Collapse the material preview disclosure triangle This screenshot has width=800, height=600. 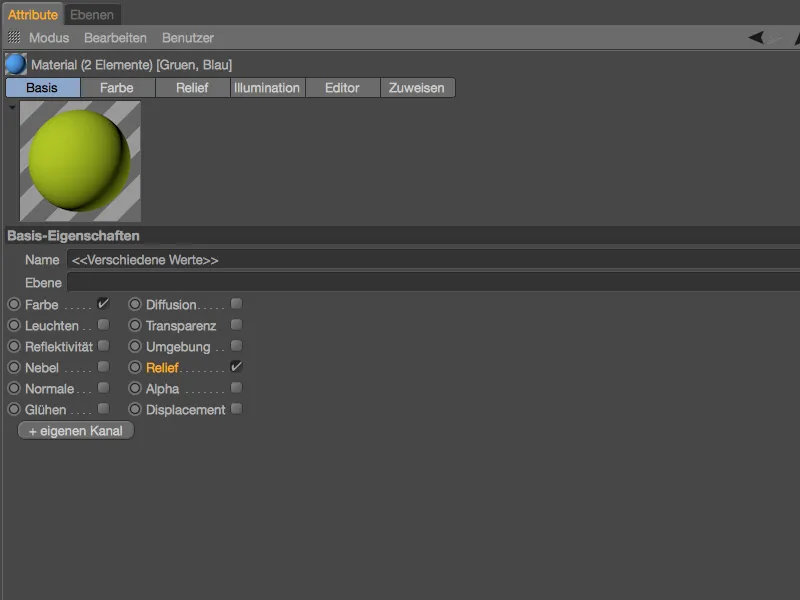12,108
